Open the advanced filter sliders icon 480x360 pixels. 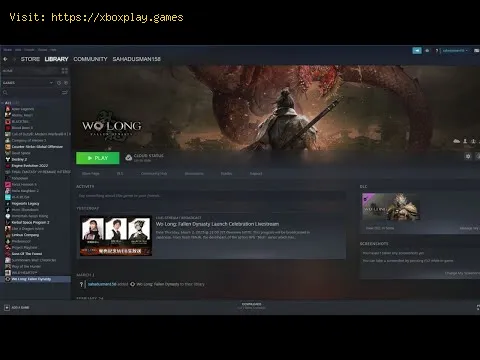click(65, 93)
